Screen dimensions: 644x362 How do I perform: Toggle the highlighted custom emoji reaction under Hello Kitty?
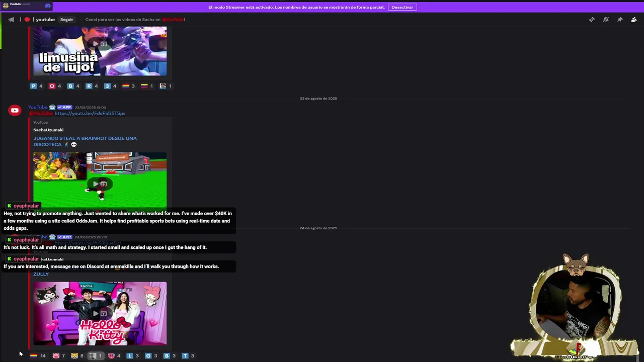click(96, 355)
